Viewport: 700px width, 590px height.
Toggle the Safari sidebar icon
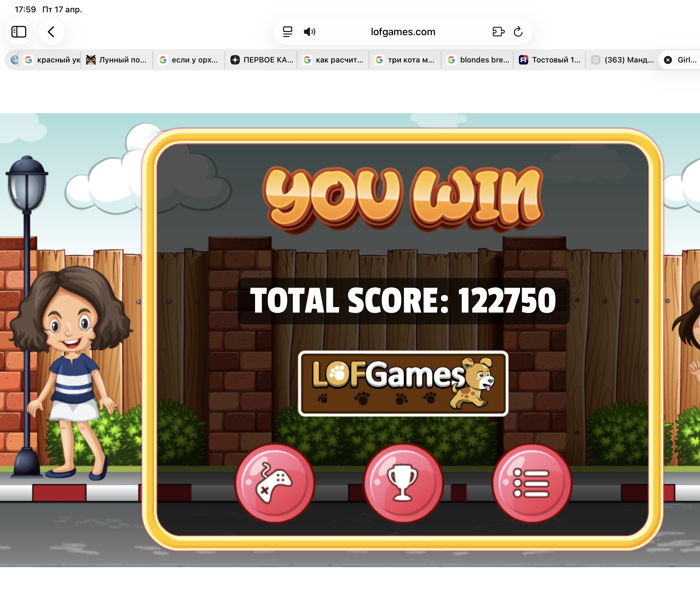[19, 32]
